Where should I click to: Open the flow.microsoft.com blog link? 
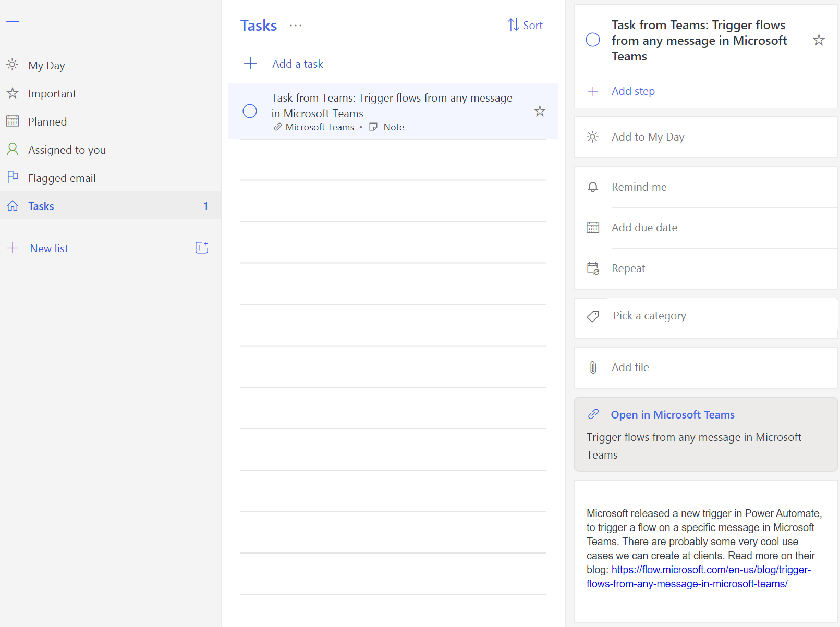click(x=699, y=577)
